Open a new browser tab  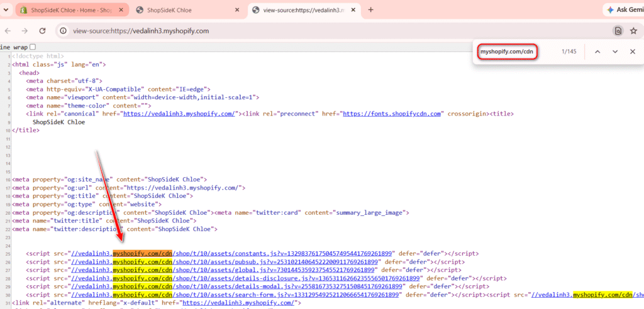(371, 10)
